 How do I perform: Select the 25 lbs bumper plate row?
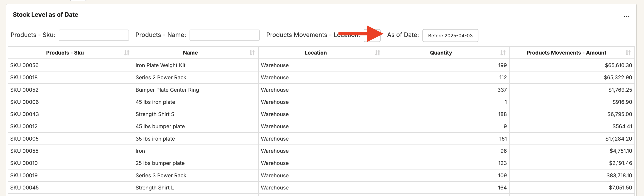(160, 163)
